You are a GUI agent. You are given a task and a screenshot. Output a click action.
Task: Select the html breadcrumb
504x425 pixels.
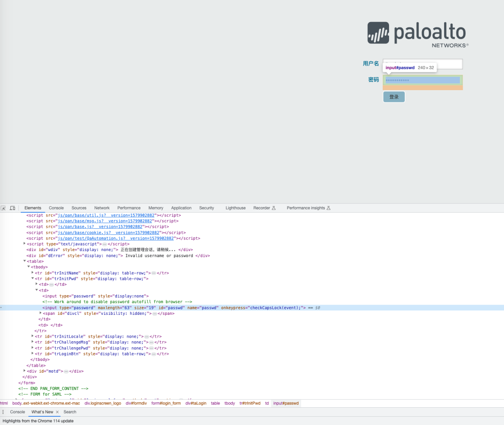[4, 403]
